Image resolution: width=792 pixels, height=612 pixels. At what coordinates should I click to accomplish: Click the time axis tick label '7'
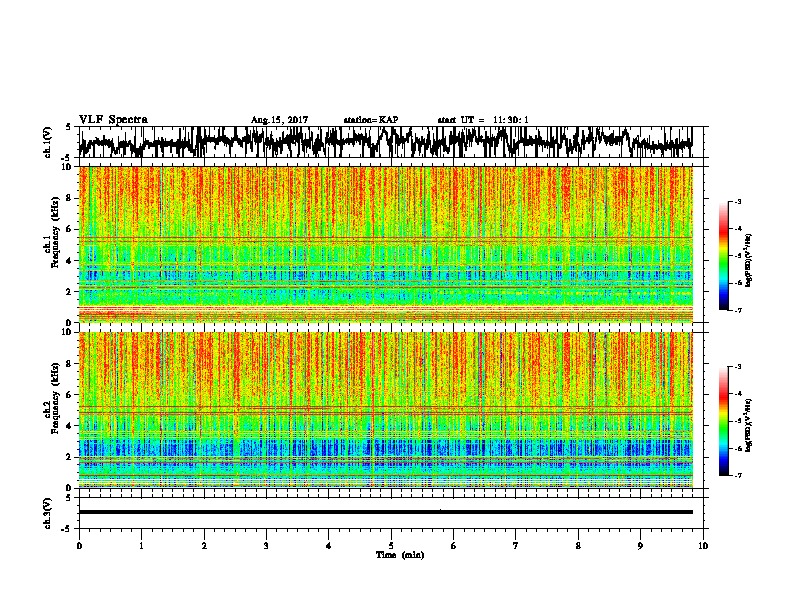point(516,546)
